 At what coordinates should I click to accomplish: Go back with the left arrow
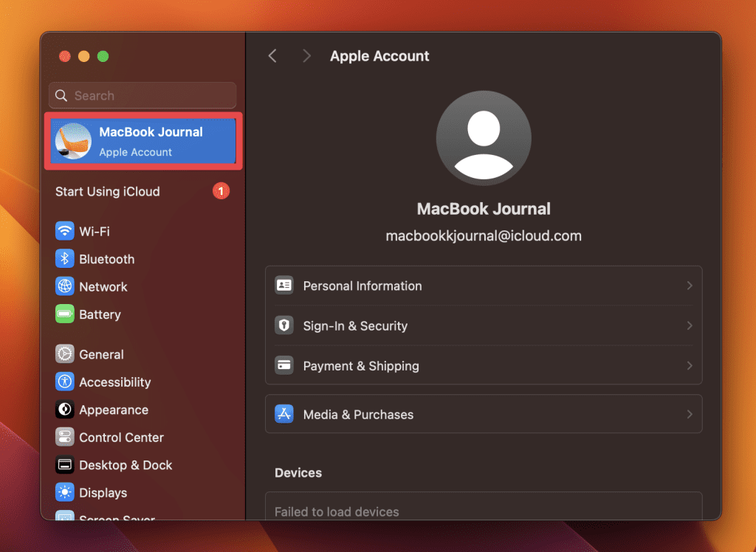click(272, 56)
